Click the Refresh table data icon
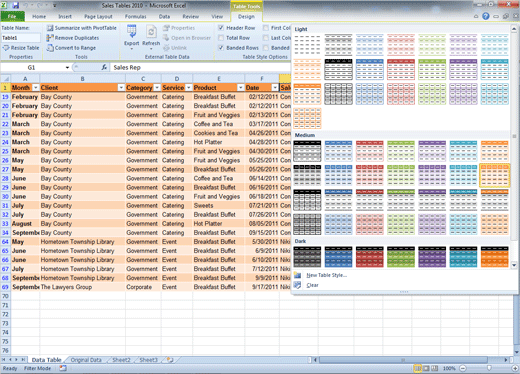The image size is (520, 374). tap(151, 32)
